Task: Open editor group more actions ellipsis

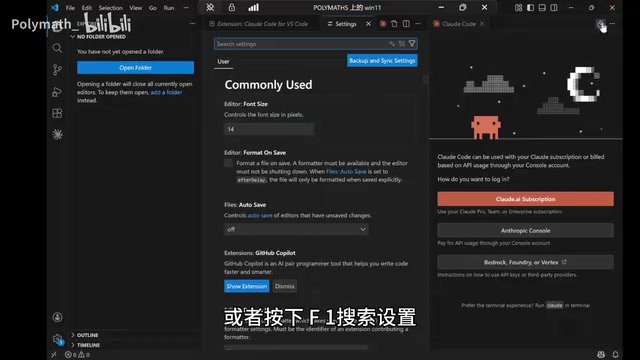Action: [418, 24]
